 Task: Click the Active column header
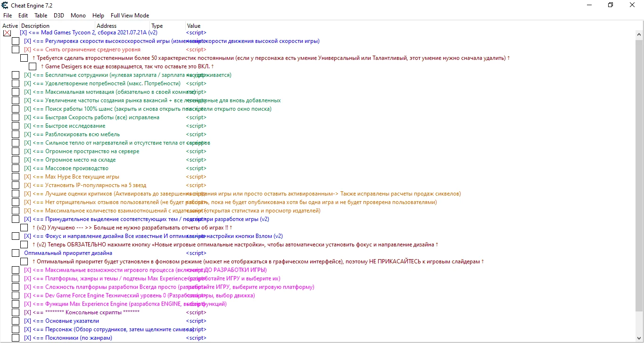coord(10,26)
